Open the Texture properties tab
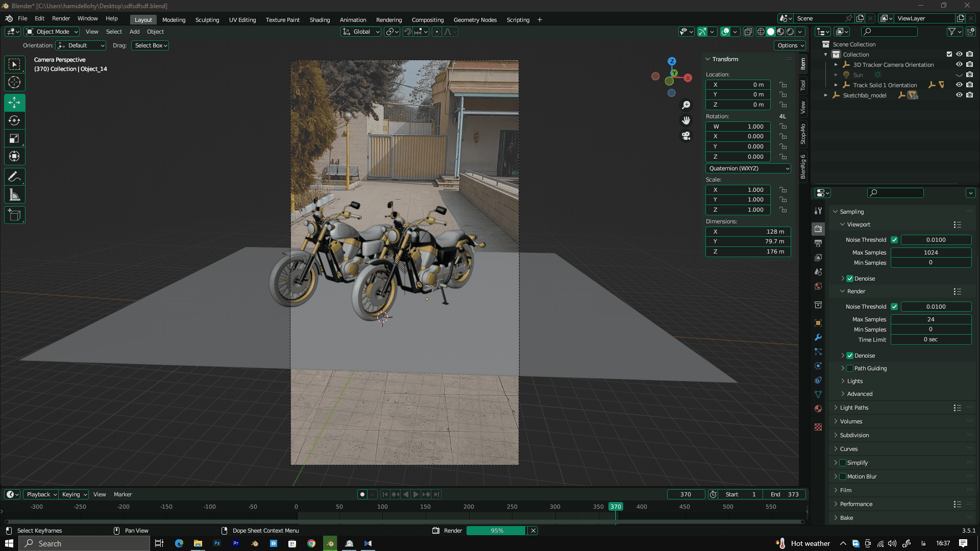The image size is (980, 551). click(x=818, y=427)
